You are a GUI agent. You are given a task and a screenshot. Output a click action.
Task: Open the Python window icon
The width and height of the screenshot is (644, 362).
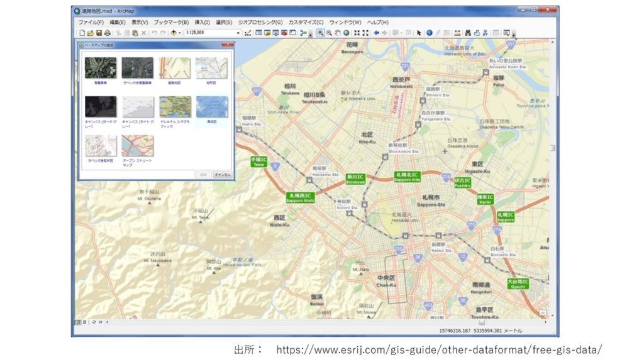(x=292, y=33)
